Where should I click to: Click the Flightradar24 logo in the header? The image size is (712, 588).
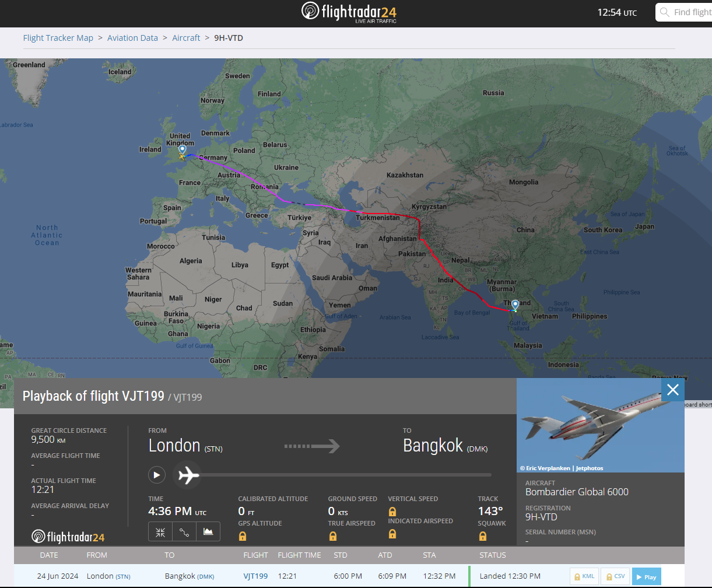(349, 12)
